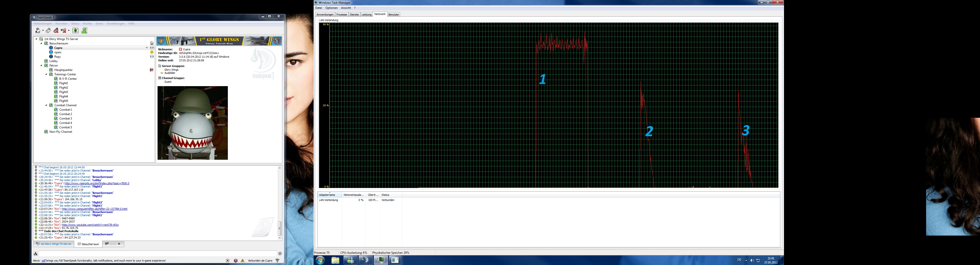Click the chat log scroll down arrow
980x265 pixels.
[x=280, y=238]
